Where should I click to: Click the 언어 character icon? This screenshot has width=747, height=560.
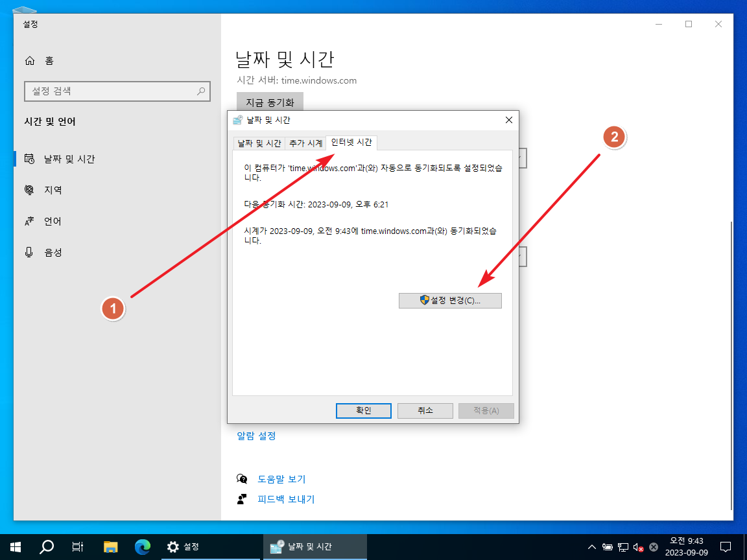(x=29, y=221)
